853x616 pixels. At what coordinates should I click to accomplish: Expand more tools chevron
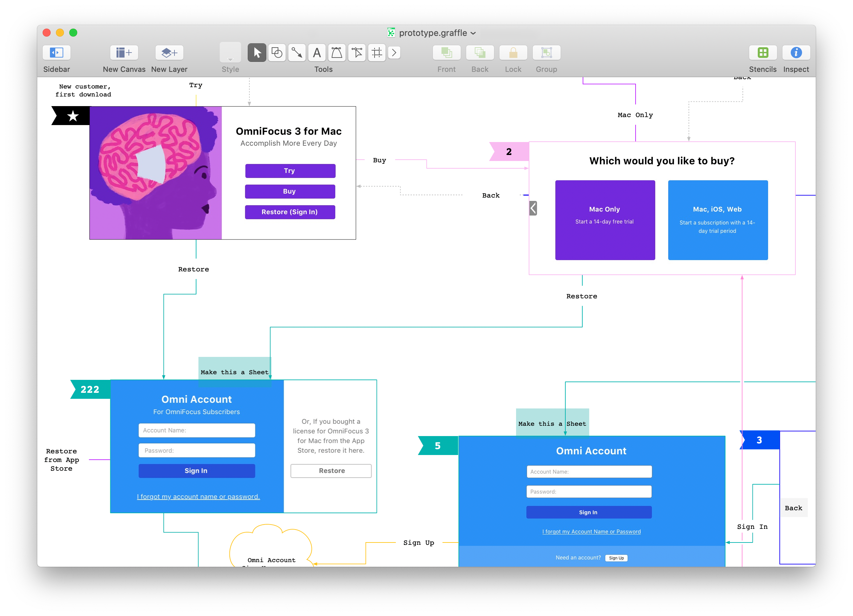394,53
